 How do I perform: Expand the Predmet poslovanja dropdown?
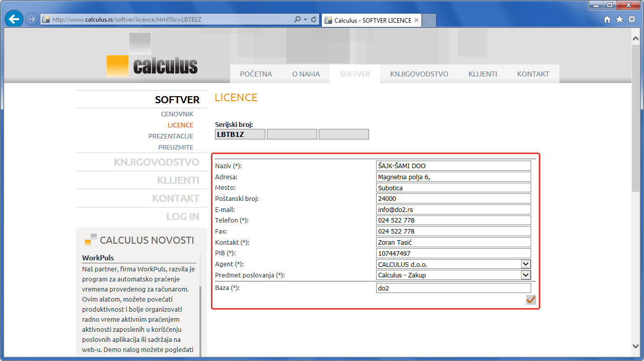point(526,275)
